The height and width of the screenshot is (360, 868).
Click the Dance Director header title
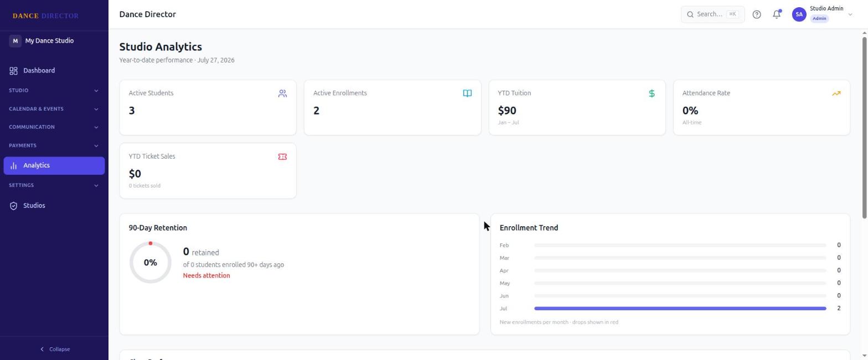click(147, 14)
